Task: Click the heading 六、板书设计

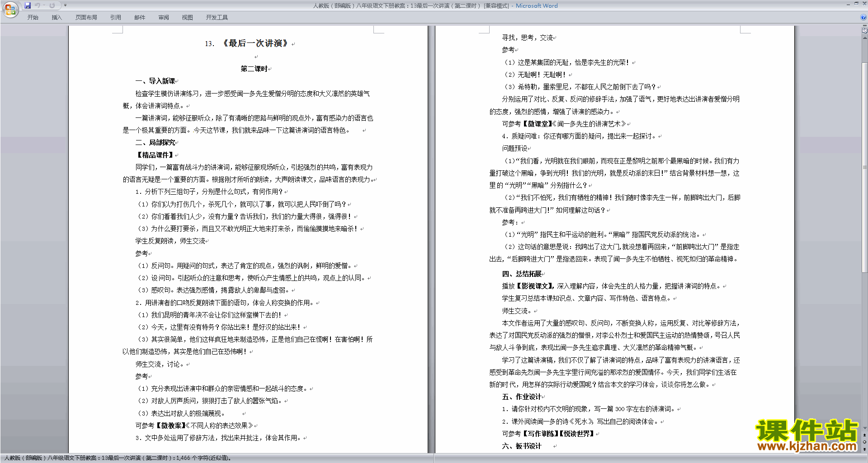Action: [522, 446]
